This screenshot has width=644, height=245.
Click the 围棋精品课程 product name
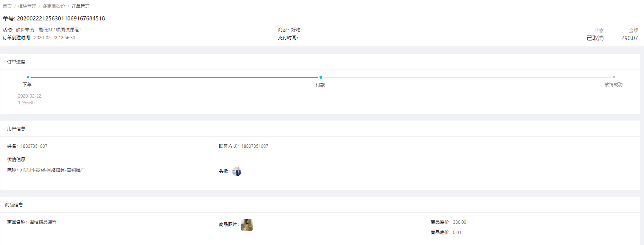point(43,222)
